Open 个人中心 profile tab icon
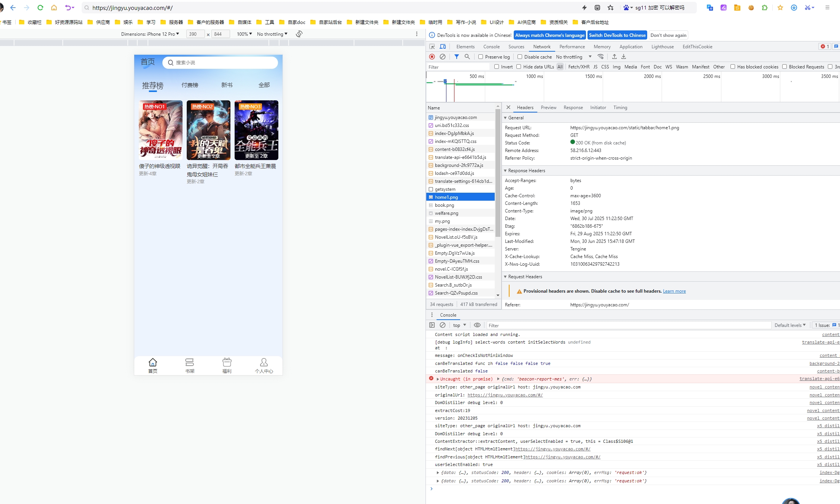 [264, 362]
